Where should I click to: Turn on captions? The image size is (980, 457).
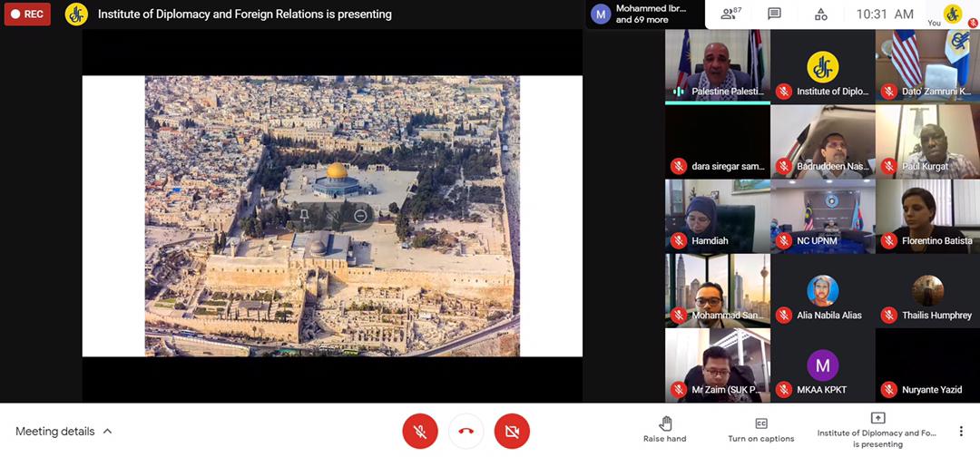coord(760,430)
